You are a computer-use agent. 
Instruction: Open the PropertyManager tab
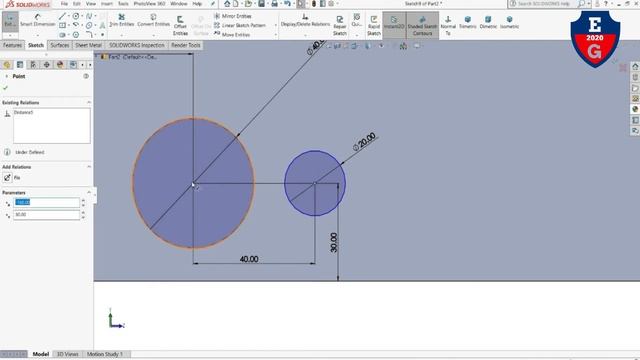(x=20, y=65)
